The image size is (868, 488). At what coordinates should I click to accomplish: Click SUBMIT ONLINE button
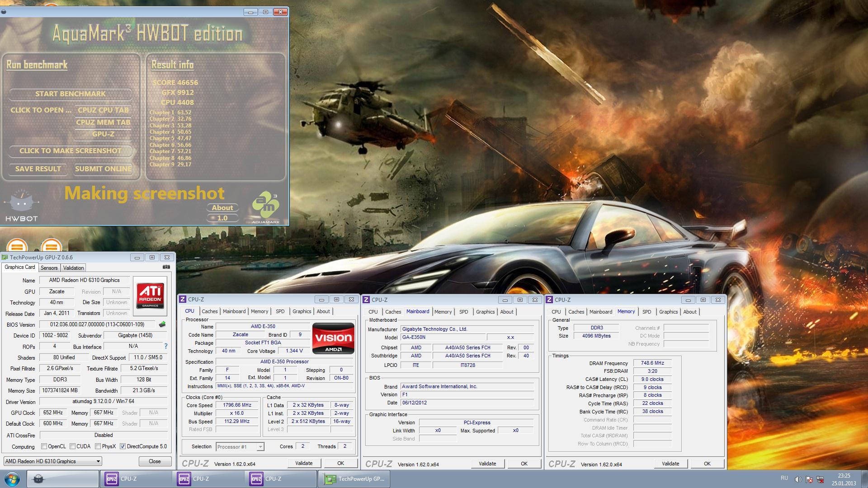[103, 169]
